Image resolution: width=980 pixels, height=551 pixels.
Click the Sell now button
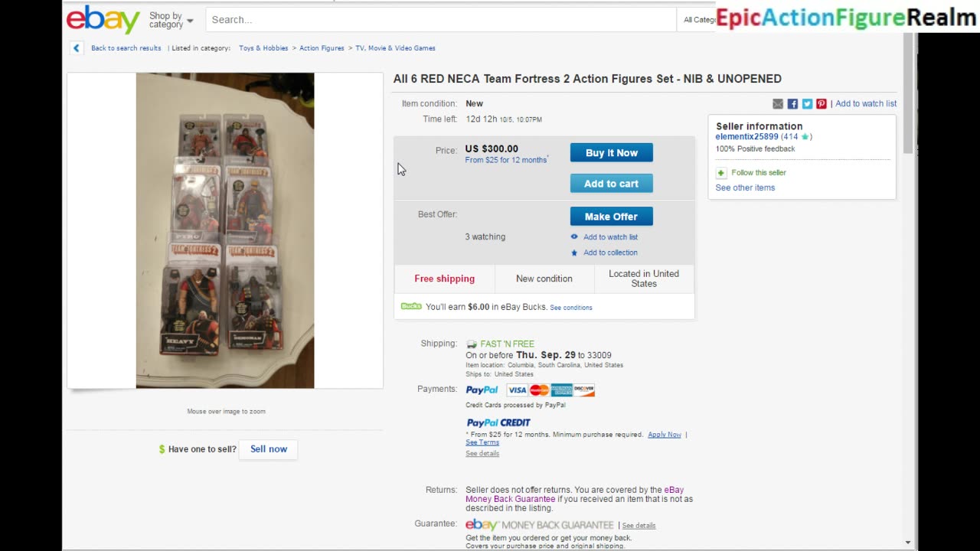268,449
